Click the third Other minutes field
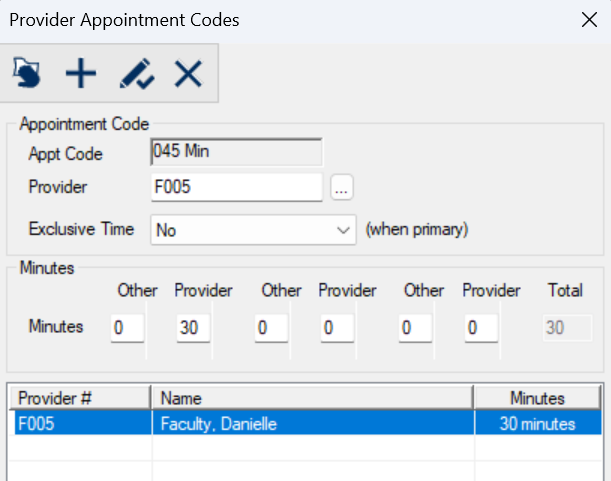 (415, 327)
